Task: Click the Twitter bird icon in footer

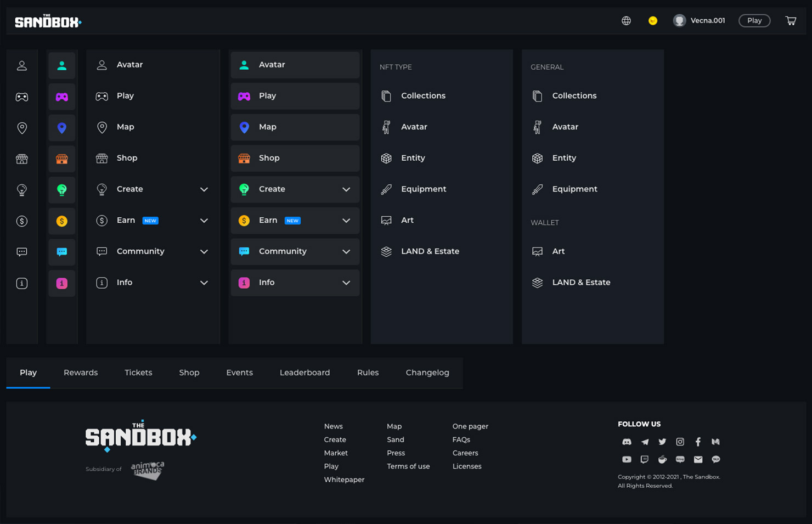Action: point(662,442)
